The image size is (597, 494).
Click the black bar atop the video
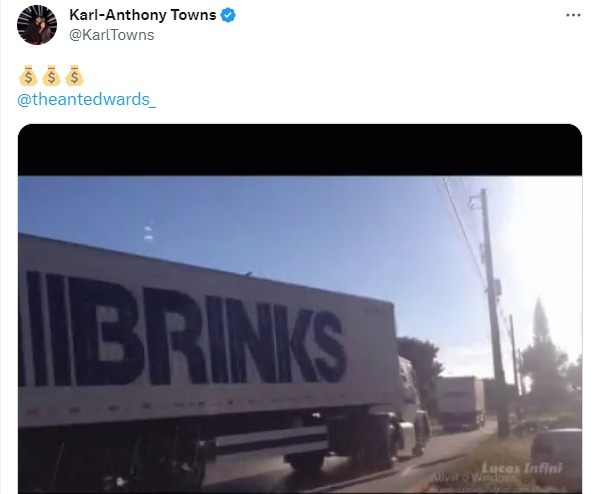pos(300,150)
